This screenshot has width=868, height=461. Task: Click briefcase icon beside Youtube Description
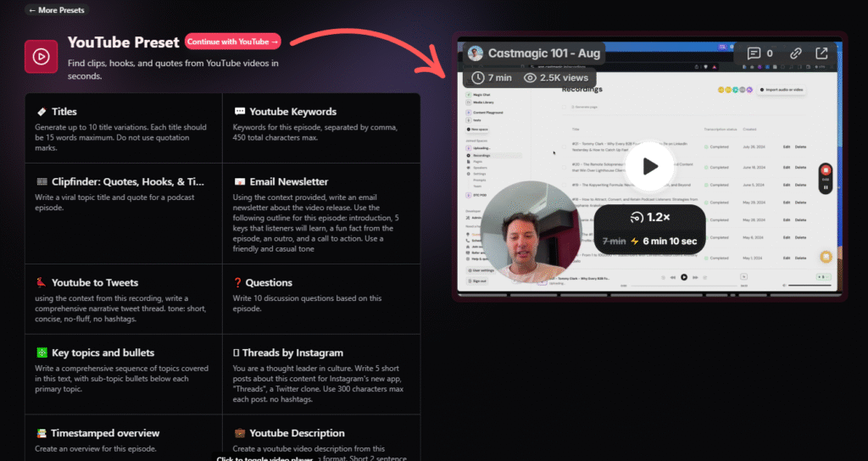tap(240, 433)
